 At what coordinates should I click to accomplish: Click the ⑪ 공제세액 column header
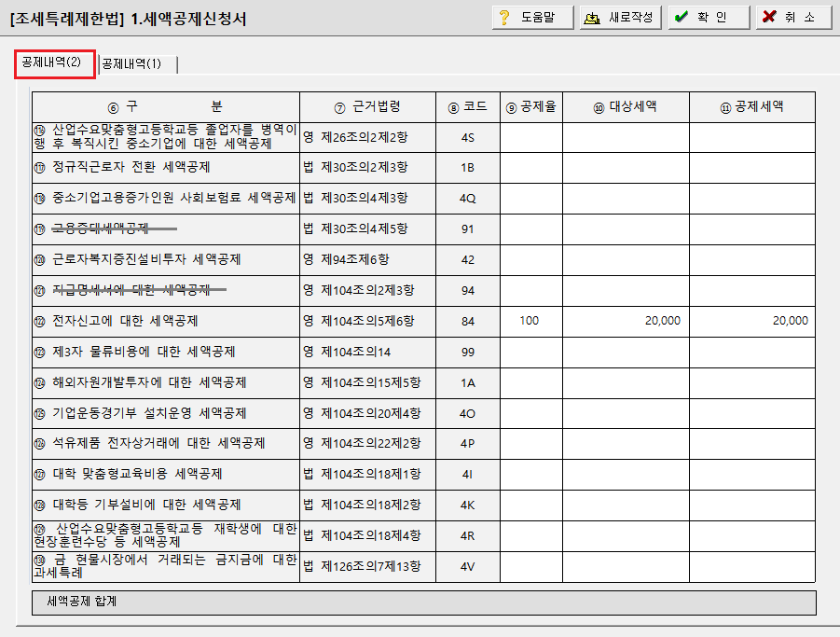pos(752,107)
